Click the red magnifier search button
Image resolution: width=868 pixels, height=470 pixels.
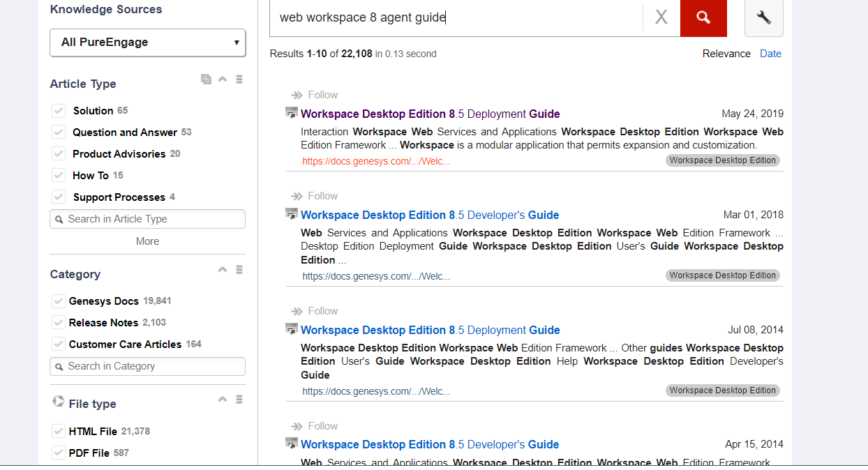click(703, 17)
